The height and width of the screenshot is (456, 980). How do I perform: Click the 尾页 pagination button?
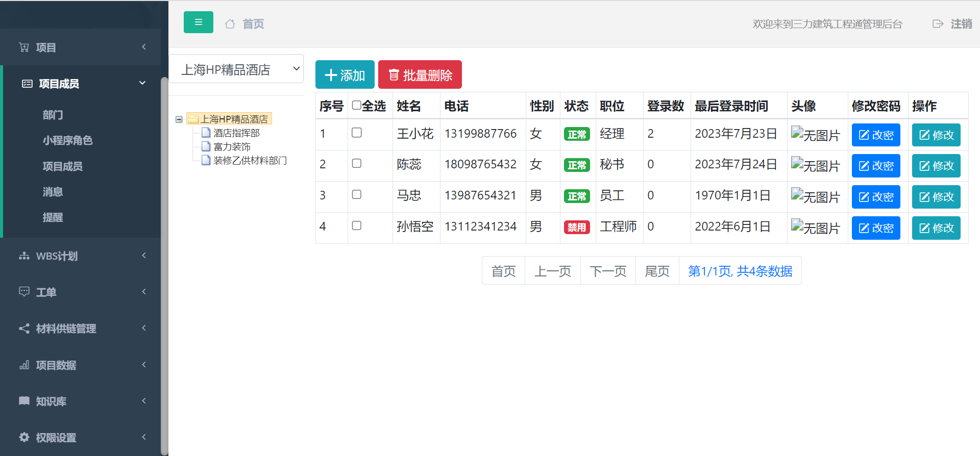657,270
